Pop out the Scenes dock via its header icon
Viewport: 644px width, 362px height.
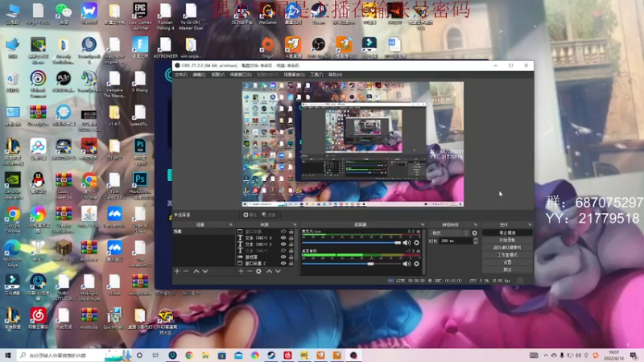[x=230, y=224]
